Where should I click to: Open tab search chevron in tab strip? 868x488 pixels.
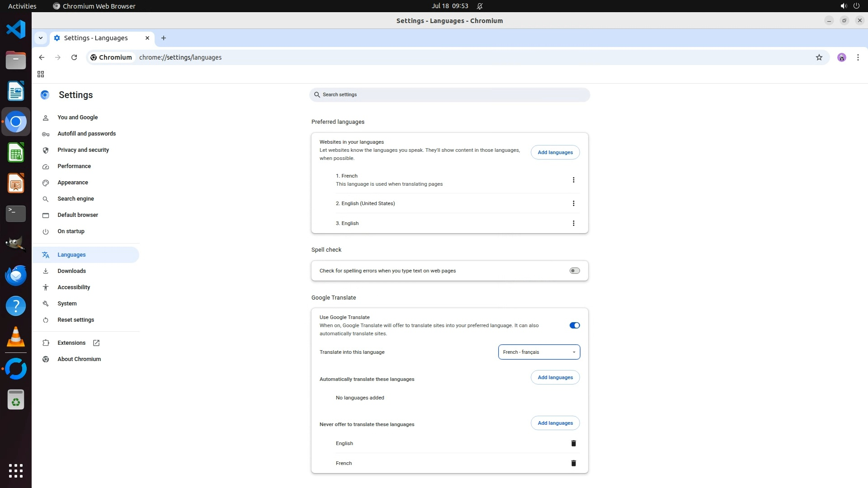point(41,38)
